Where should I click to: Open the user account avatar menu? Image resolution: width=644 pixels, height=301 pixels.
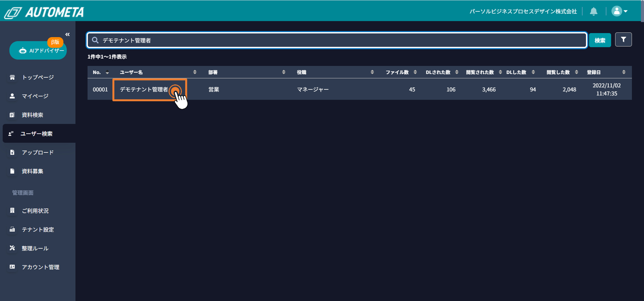click(x=619, y=11)
